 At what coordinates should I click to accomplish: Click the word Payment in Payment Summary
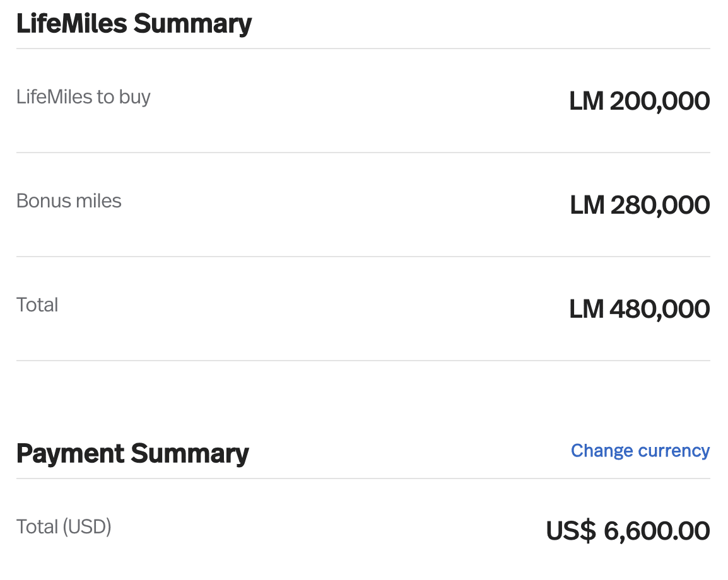tap(70, 453)
